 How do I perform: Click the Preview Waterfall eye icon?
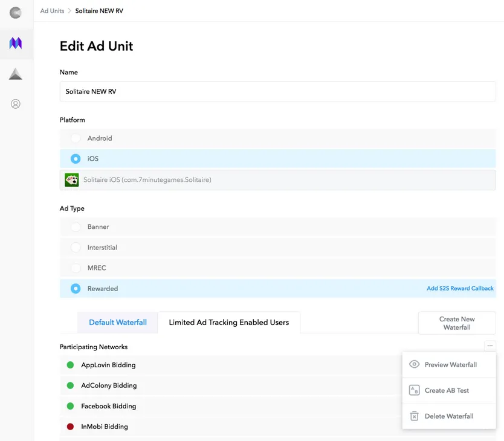(x=415, y=364)
